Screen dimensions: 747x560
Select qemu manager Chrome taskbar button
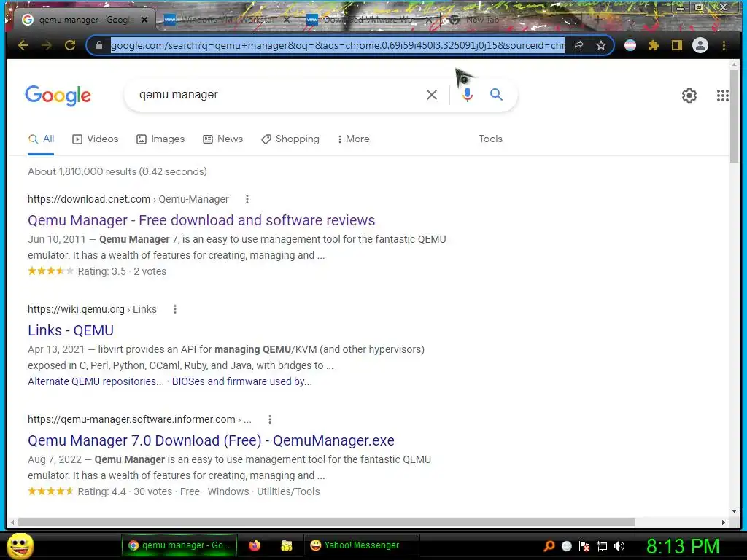pyautogui.click(x=179, y=545)
